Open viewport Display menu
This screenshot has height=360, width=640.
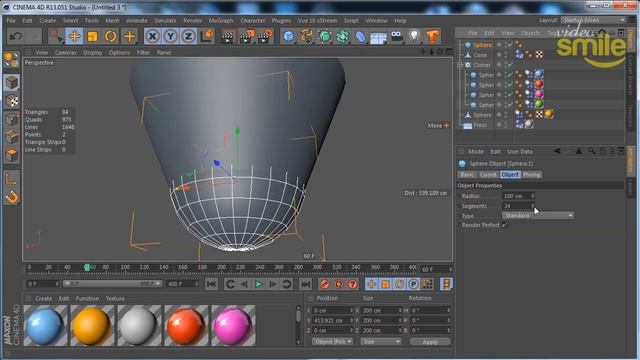(93, 52)
